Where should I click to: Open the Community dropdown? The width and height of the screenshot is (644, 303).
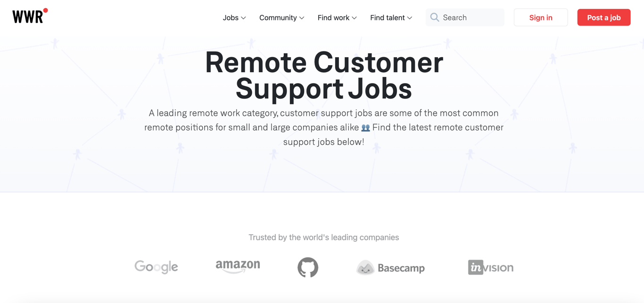[x=281, y=17]
